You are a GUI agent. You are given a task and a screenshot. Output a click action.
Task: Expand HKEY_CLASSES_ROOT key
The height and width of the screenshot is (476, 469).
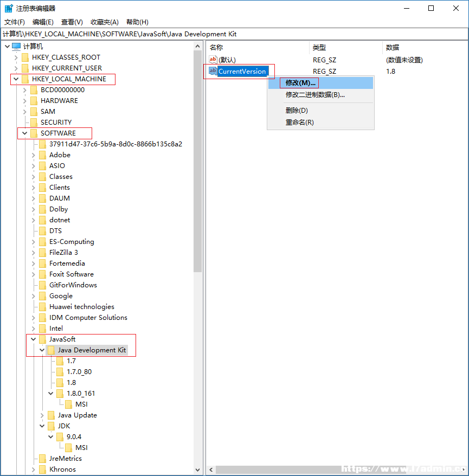click(x=16, y=57)
